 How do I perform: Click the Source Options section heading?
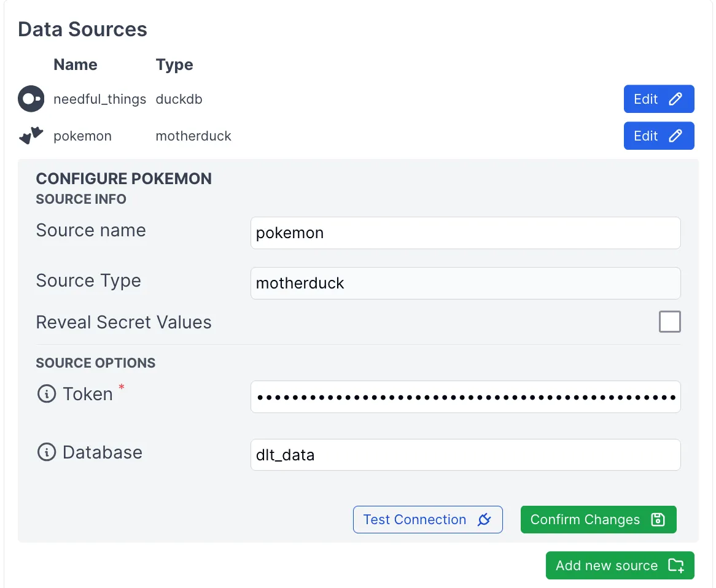pos(96,363)
